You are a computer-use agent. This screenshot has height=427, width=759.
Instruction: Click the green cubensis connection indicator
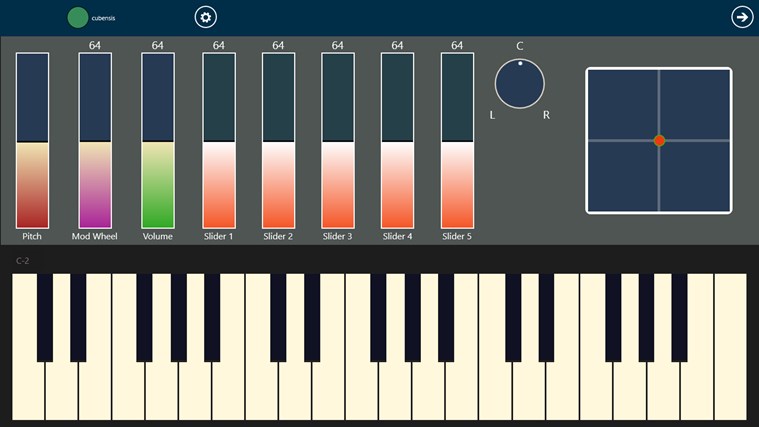pyautogui.click(x=77, y=17)
